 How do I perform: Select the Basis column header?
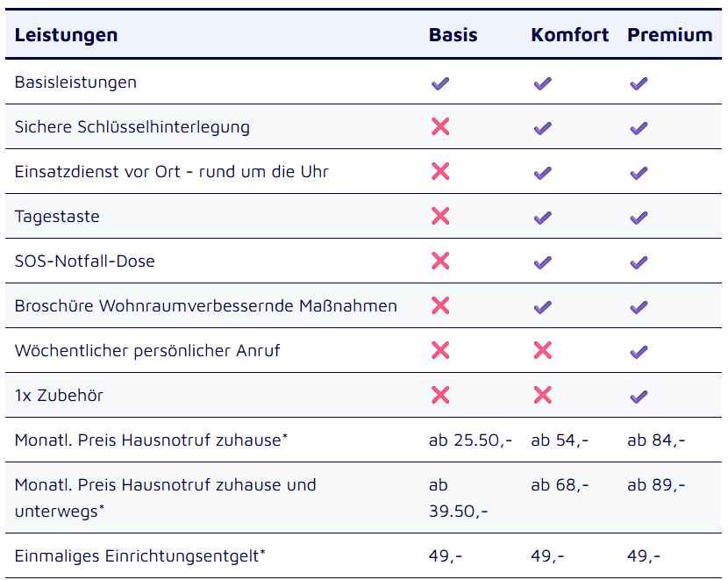pos(453,35)
